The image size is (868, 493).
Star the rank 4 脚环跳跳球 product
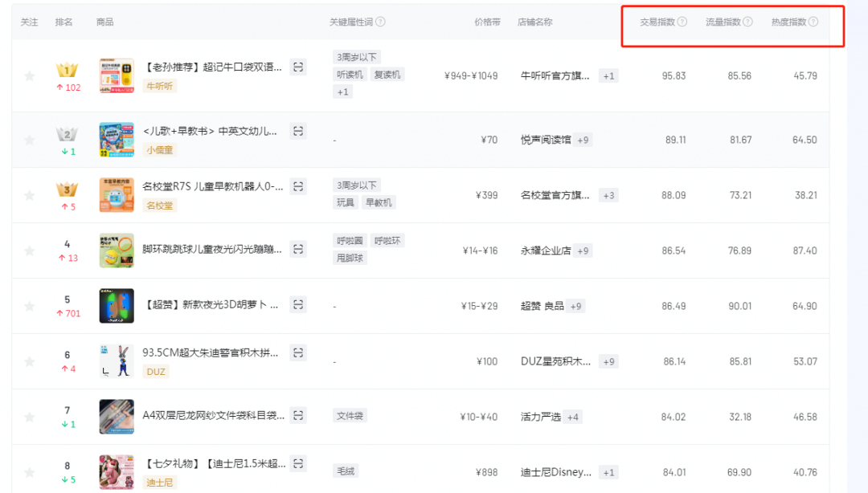click(x=30, y=251)
